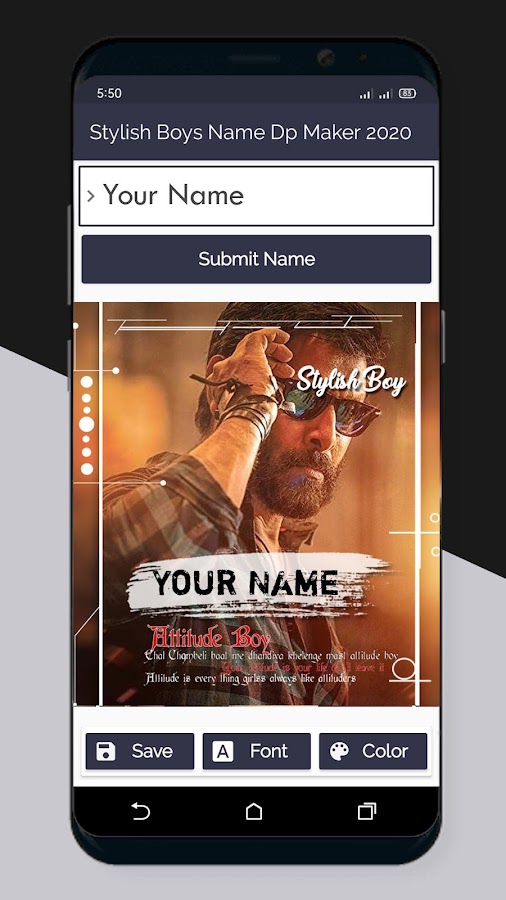The height and width of the screenshot is (900, 506).
Task: Tap the recent apps navigation icon
Action: pyautogui.click(x=367, y=811)
